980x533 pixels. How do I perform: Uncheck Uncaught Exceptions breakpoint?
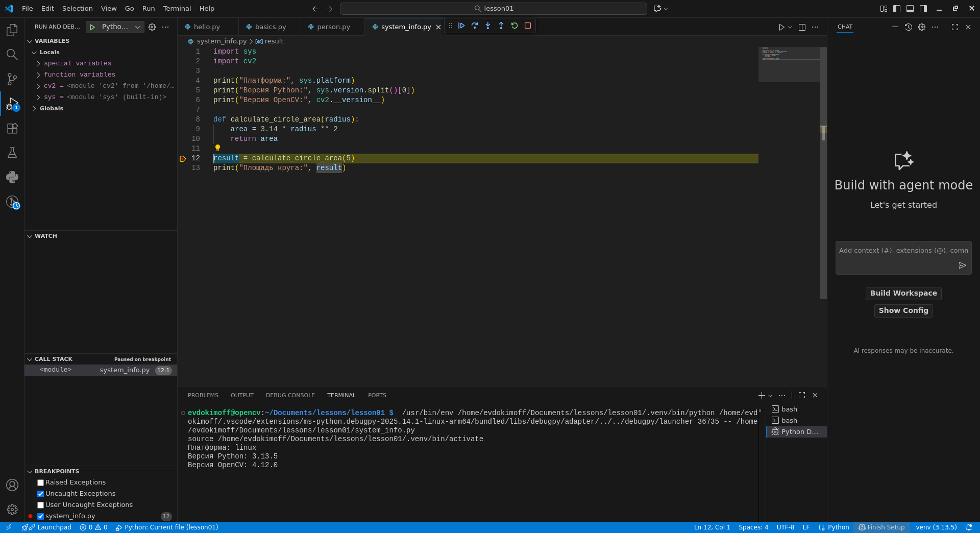41,494
